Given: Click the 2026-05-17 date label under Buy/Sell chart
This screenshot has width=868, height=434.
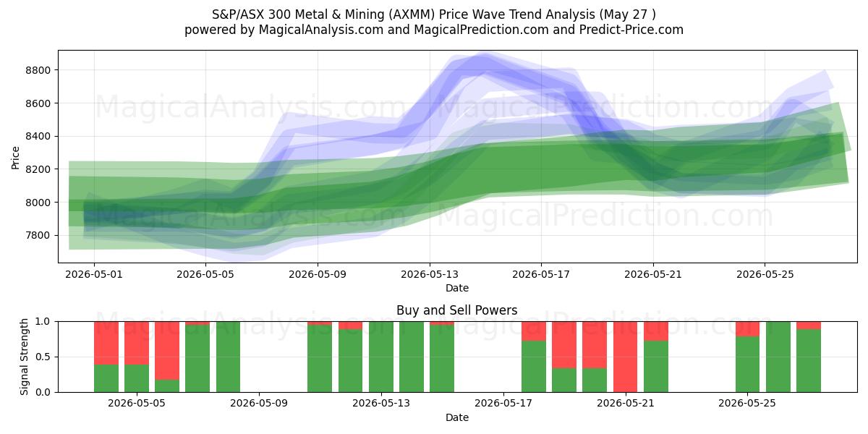Looking at the screenshot, I should coord(503,404).
